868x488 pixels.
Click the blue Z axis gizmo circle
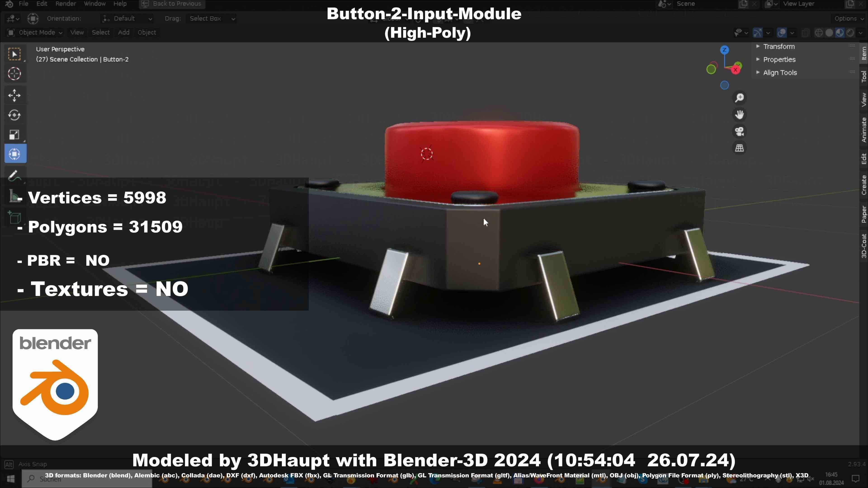(x=724, y=50)
